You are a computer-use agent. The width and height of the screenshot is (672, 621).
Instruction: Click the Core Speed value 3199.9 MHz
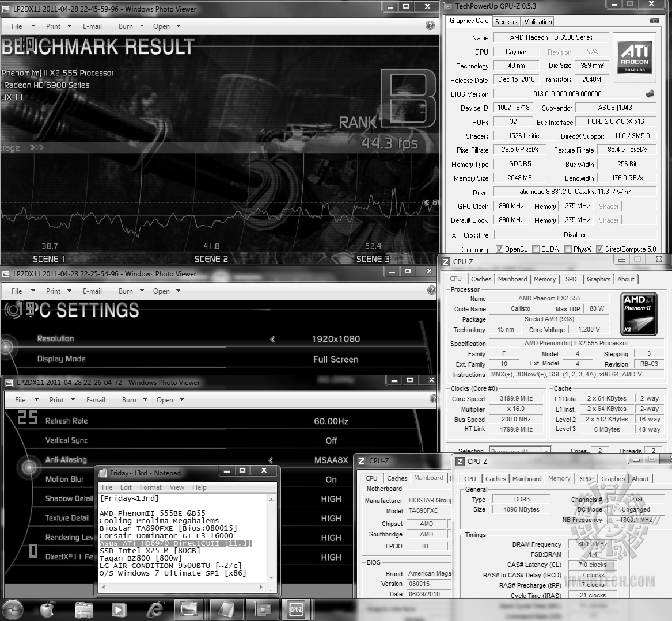pyautogui.click(x=516, y=398)
